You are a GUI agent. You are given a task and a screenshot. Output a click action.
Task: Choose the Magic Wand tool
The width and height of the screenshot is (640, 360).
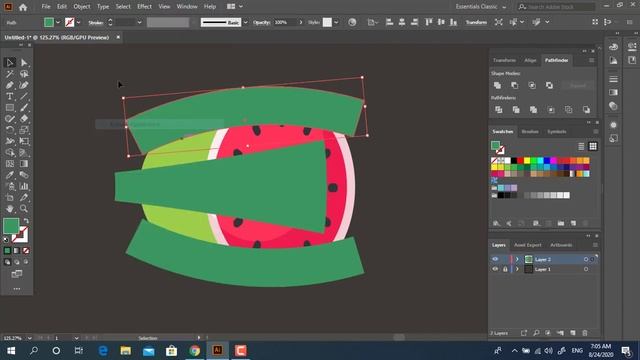click(10, 74)
